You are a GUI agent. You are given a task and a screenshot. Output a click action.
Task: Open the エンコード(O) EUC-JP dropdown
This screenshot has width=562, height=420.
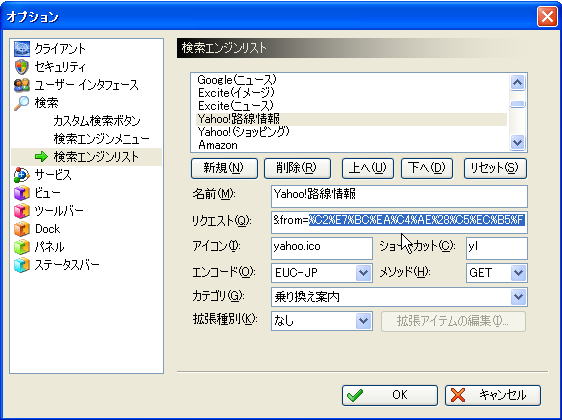click(x=363, y=273)
